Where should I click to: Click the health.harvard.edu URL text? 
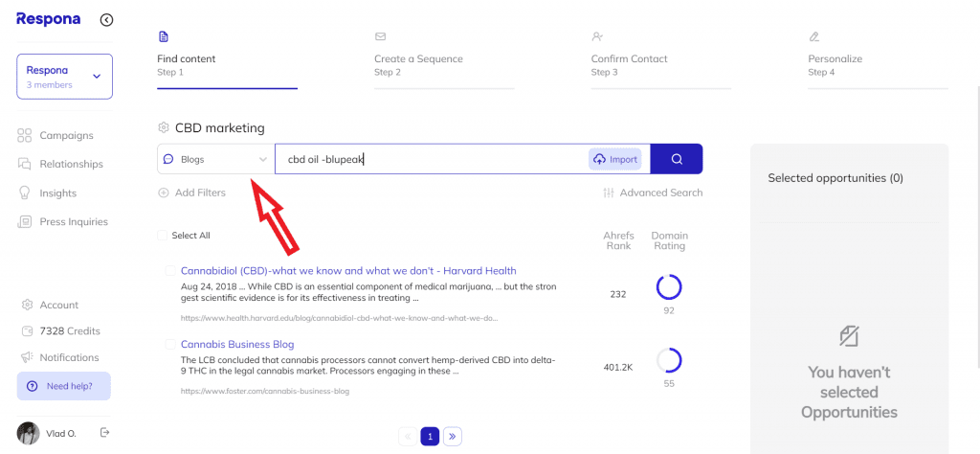click(x=340, y=318)
